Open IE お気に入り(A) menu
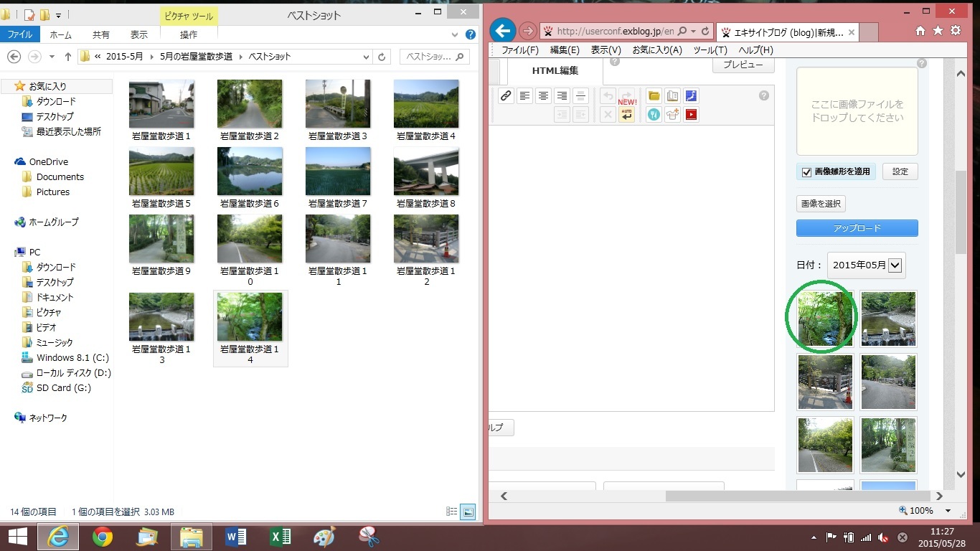980x551 pixels. pos(657,50)
